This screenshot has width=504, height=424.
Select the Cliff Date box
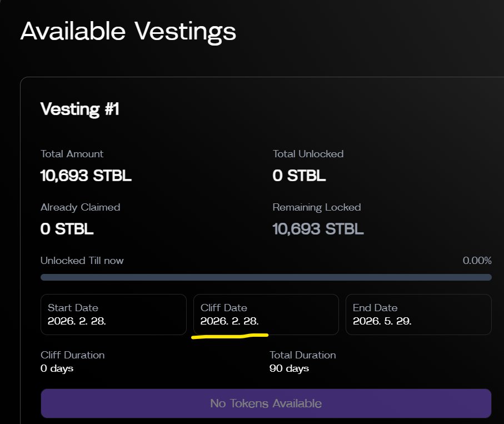[x=266, y=315]
